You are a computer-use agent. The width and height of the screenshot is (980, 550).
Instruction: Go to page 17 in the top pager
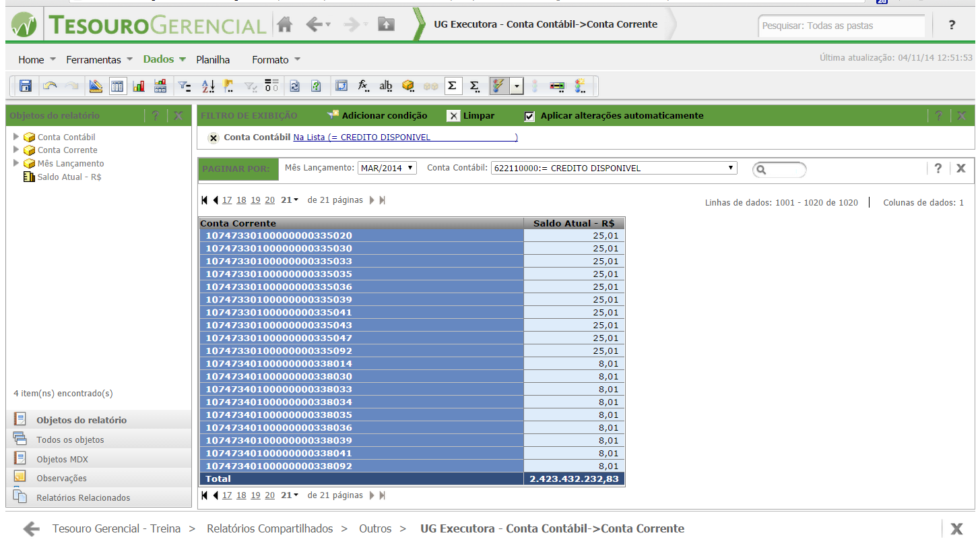click(227, 200)
